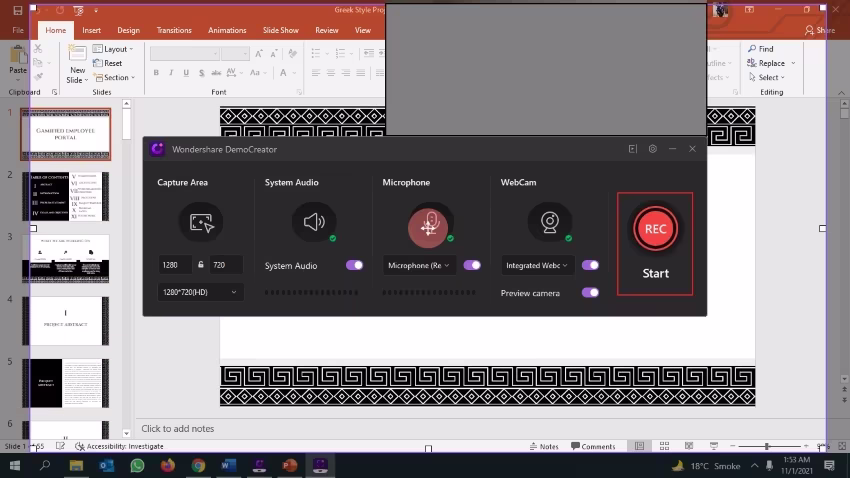Click the DemoCreator layout switch icon
Viewport: 850px width, 478px height.
(633, 148)
